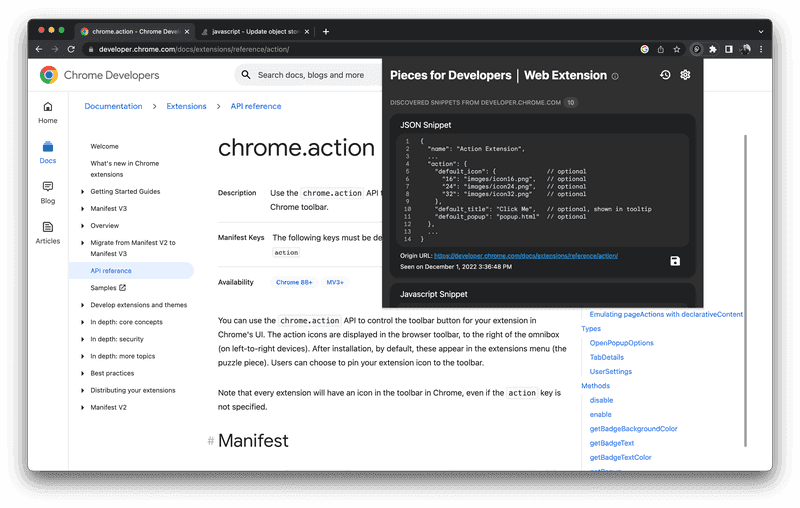Screen dimensions: 800x508
Task: Close the javascript Update object tab
Action: click(x=307, y=32)
